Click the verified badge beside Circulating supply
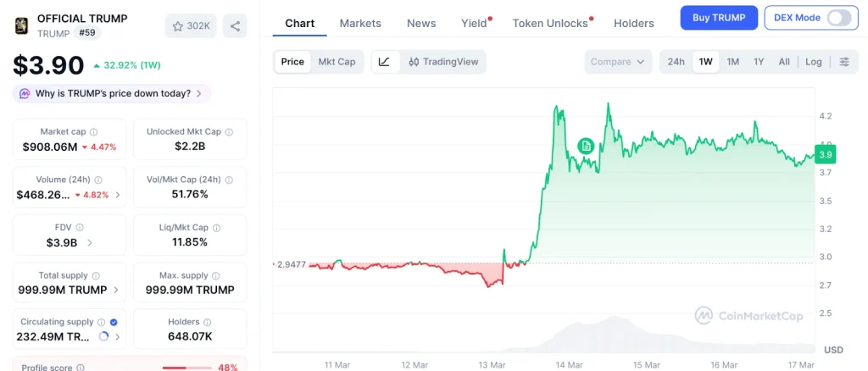The image size is (868, 371). pyautogui.click(x=114, y=322)
